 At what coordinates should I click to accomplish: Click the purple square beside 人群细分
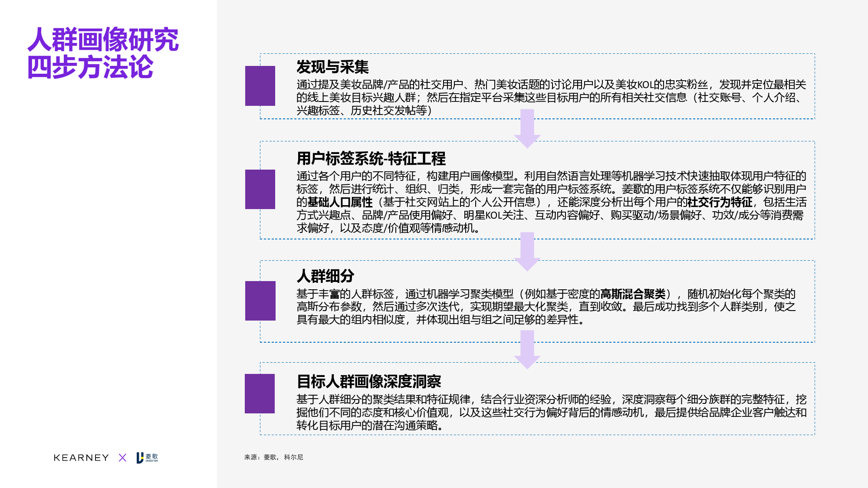[260, 301]
